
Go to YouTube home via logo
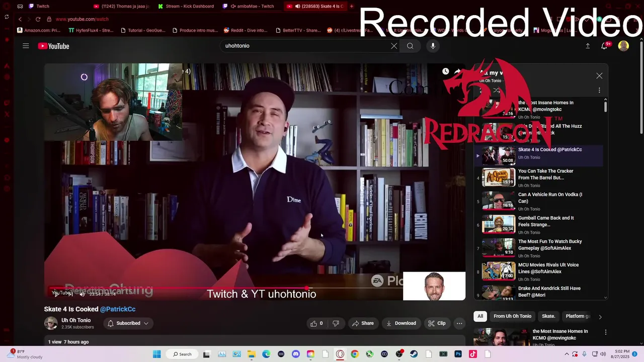pyautogui.click(x=53, y=46)
